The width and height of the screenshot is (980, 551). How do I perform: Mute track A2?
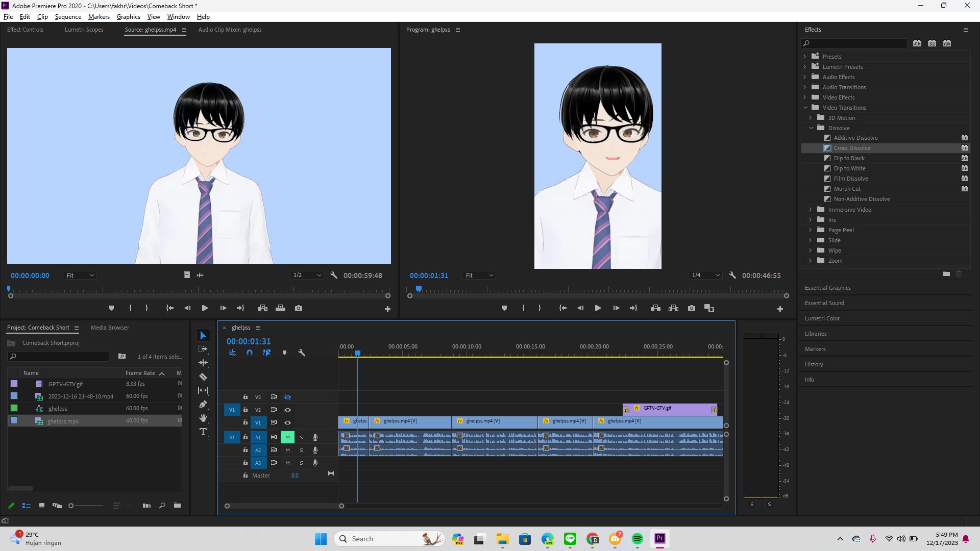pos(287,450)
